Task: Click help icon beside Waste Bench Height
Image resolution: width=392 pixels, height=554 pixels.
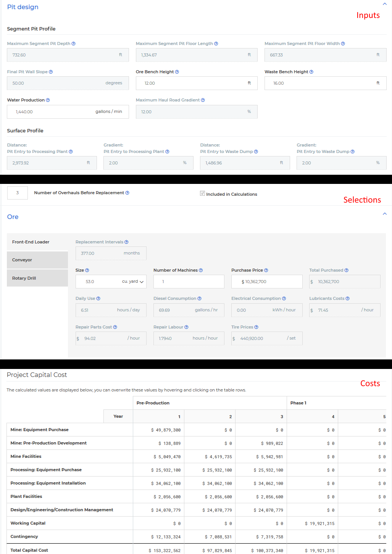Action: 311,72
